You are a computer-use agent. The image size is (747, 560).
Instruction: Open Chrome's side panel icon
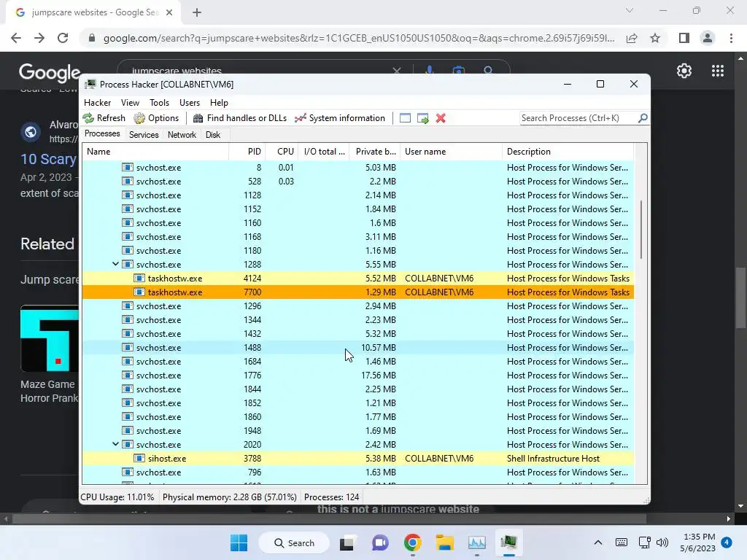(x=684, y=38)
